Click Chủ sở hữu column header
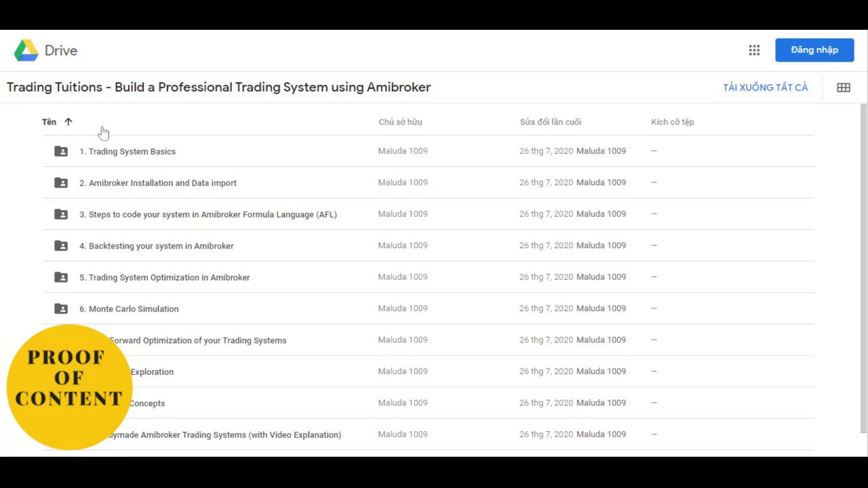The width and height of the screenshot is (868, 488). tap(400, 122)
